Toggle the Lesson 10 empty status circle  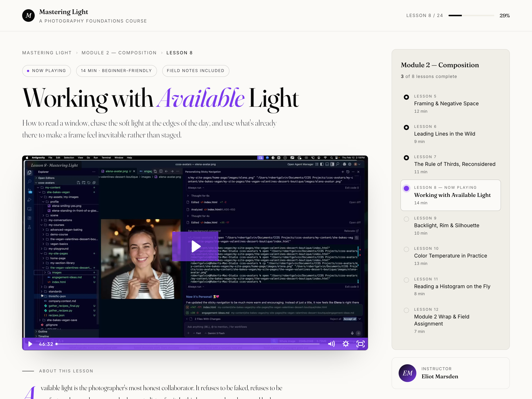[406, 249]
